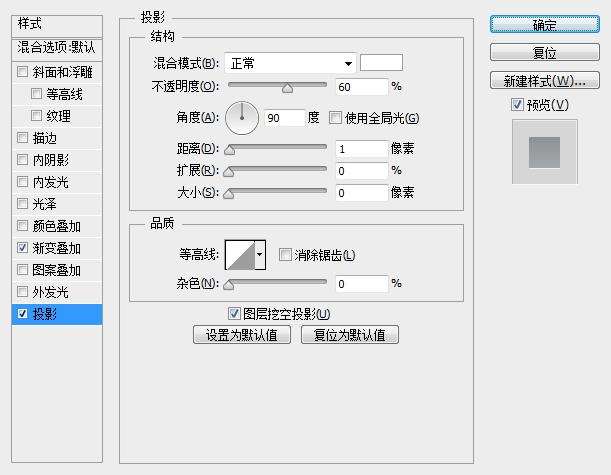611x475 pixels.
Task: Click the 复位 button
Action: point(545,52)
